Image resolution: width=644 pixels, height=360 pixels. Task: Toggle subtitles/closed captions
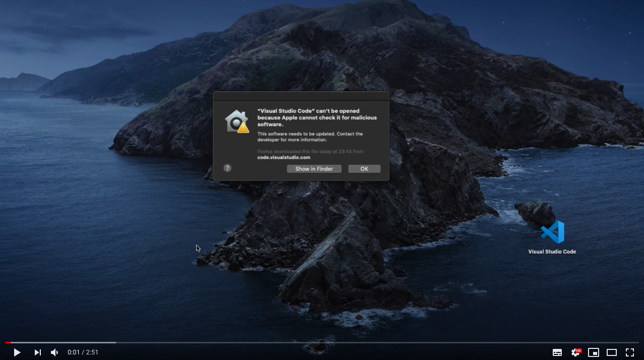557,352
